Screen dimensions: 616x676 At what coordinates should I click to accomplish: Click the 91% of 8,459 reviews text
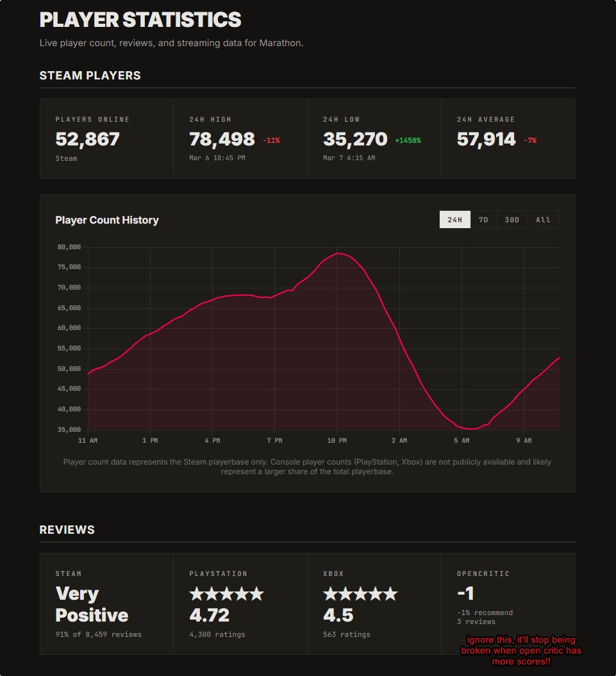98,634
